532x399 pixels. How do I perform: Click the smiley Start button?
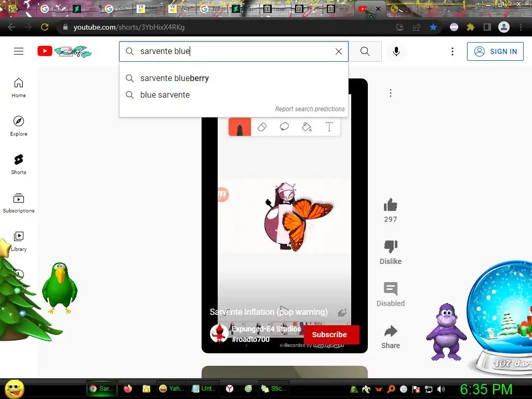click(14, 389)
